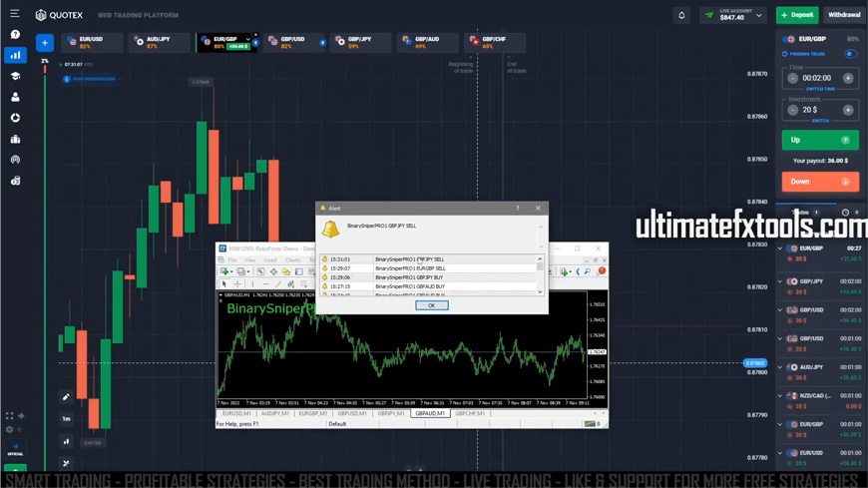Screen dimensions: 868x488
Task: Open the GBPCHF,M1 chart tab in MetaTrader
Action: [x=470, y=413]
